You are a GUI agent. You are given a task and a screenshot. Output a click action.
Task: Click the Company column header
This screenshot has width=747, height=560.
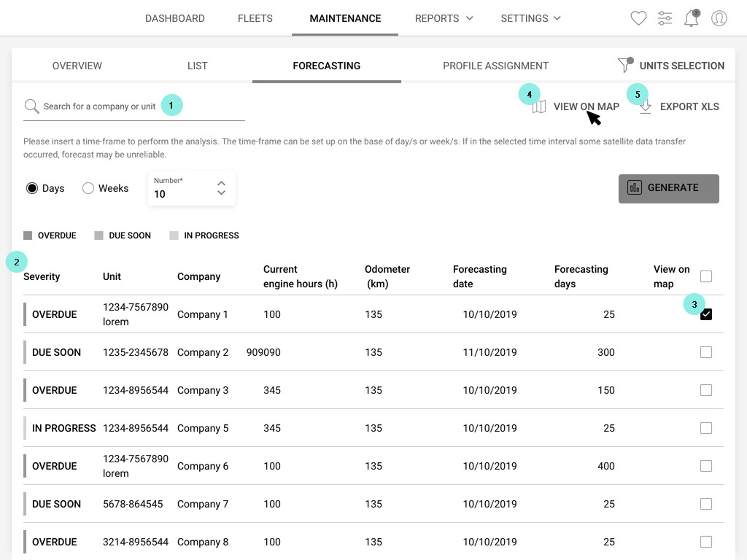pos(198,276)
